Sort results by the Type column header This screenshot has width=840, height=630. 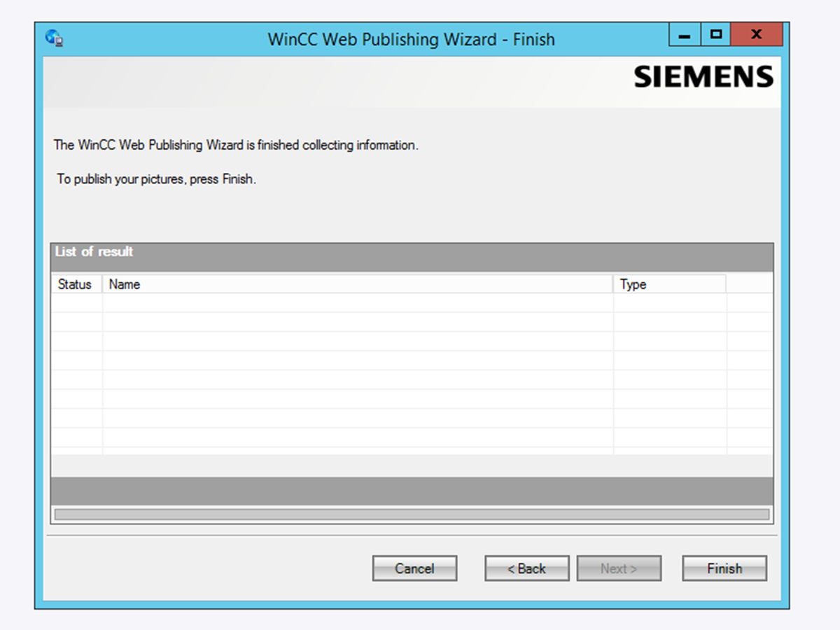click(670, 284)
